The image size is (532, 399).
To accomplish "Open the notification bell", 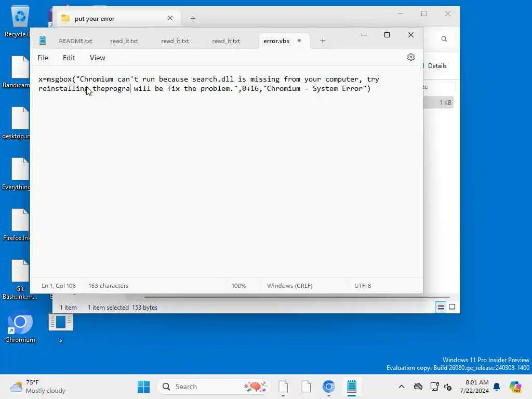I will 497,387.
